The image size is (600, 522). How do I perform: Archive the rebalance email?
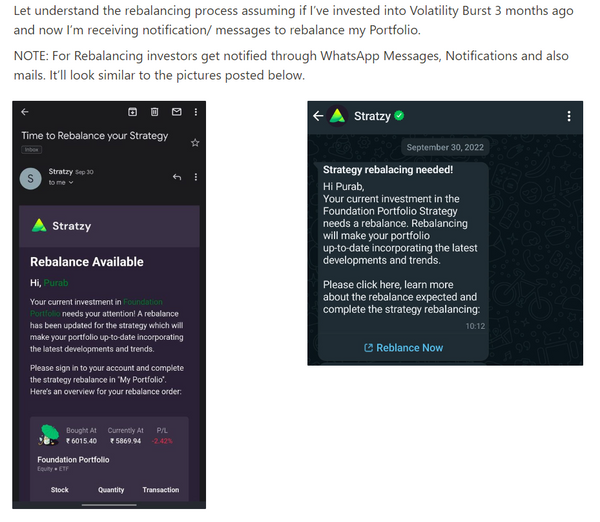click(132, 111)
